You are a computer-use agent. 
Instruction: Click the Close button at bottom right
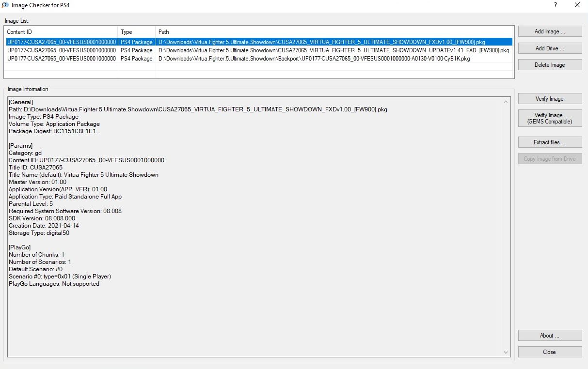550,352
